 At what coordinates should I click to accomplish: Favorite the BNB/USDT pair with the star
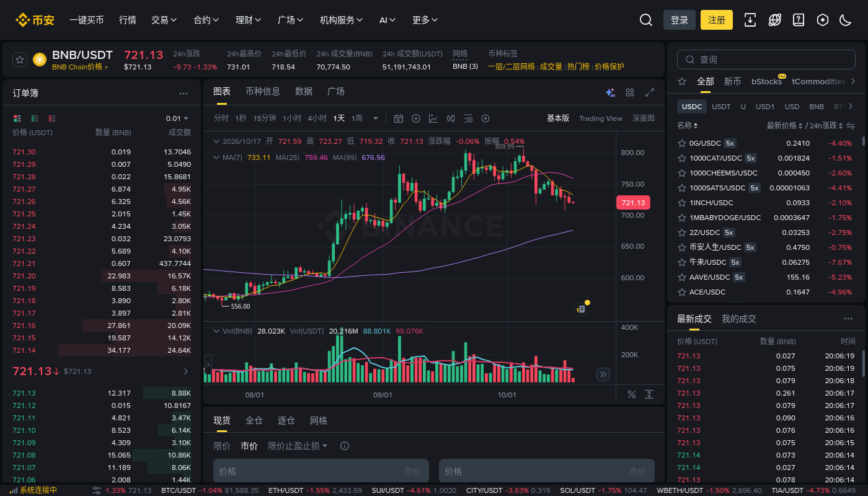pos(20,60)
